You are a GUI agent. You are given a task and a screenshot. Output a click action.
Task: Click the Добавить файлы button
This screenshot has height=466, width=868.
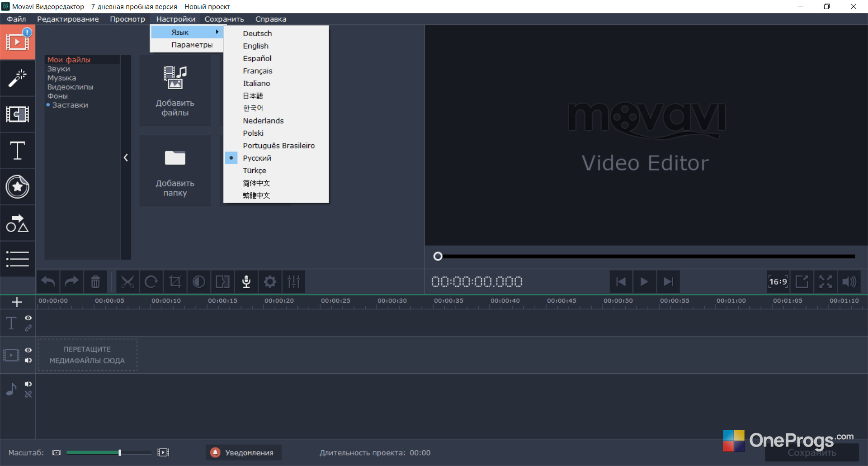(175, 90)
